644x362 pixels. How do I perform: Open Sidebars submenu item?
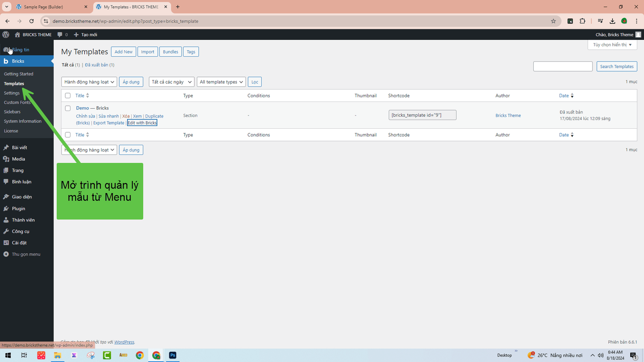pos(12,112)
